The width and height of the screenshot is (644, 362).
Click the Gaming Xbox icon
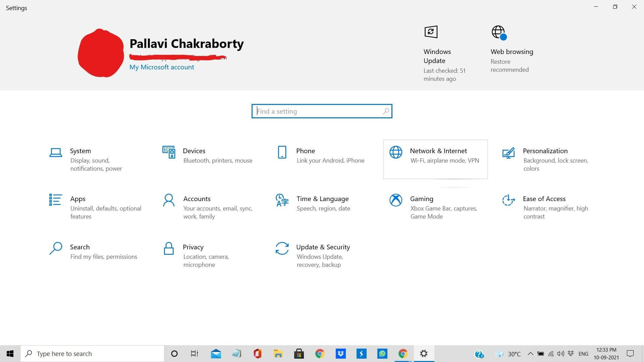(396, 200)
